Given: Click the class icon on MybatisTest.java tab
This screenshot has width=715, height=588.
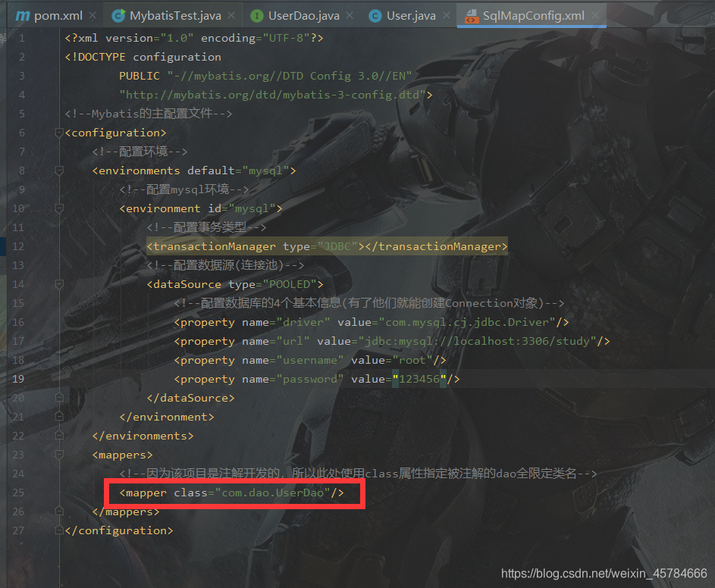Looking at the screenshot, I should click(118, 16).
